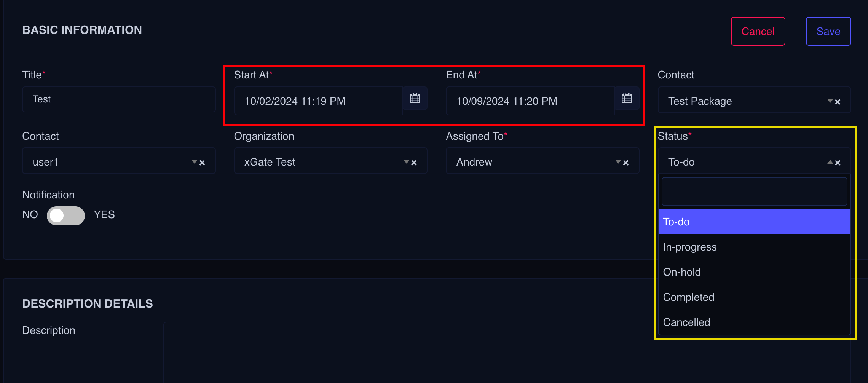
Task: Clear the To-do status selection
Action: click(x=838, y=163)
